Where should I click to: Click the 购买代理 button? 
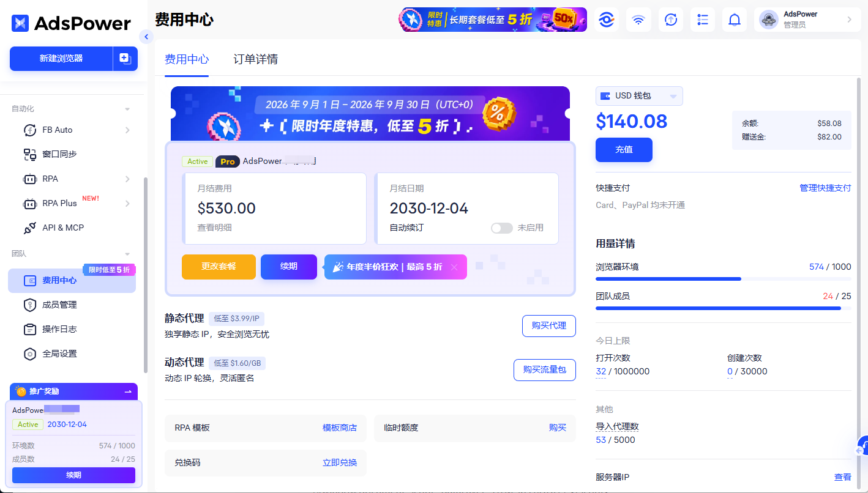(x=549, y=326)
